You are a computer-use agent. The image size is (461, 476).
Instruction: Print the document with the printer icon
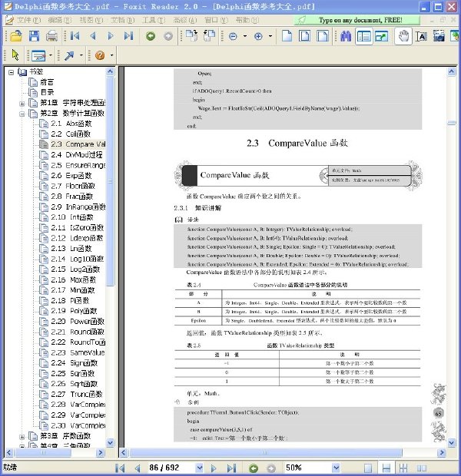tap(51, 36)
